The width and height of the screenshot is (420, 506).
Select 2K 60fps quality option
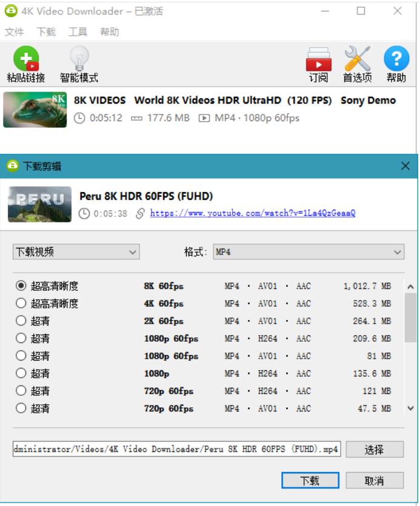click(21, 321)
